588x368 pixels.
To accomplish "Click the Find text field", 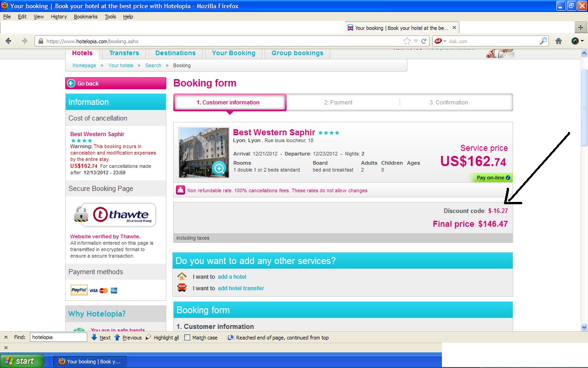I will [58, 337].
